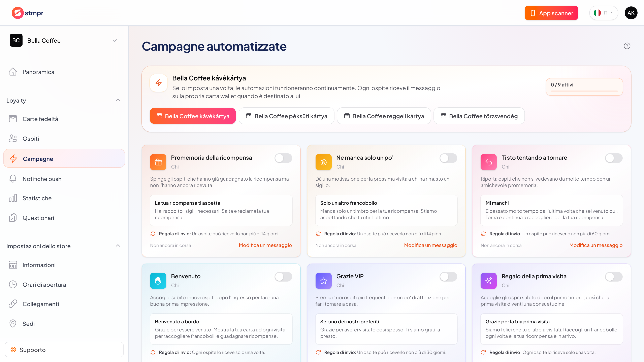Click Modifica un messaggio on Ne manca solo un po'
644x362 pixels.
(430, 245)
